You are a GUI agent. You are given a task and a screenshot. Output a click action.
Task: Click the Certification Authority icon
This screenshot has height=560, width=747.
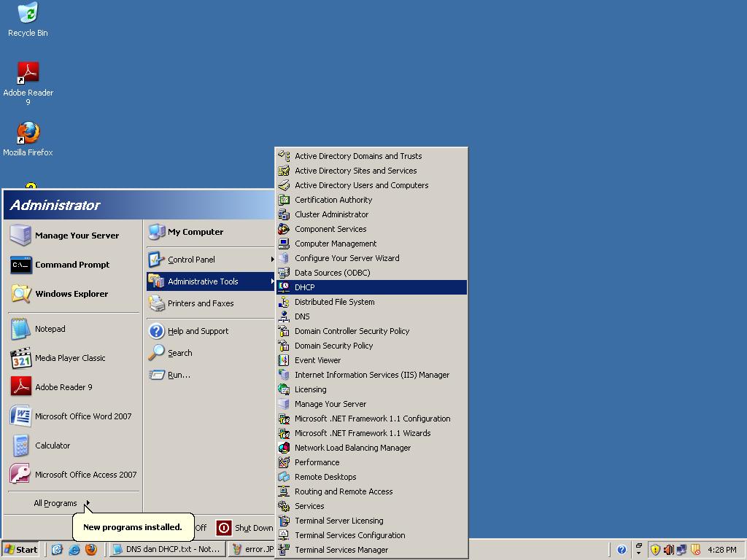coord(284,200)
